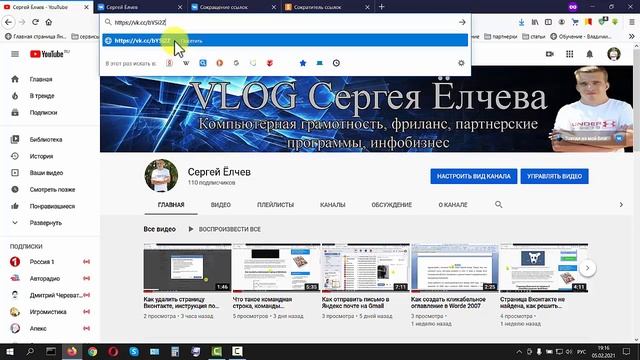Open notifications bell icon
The image size is (640, 360).
coord(590,54)
